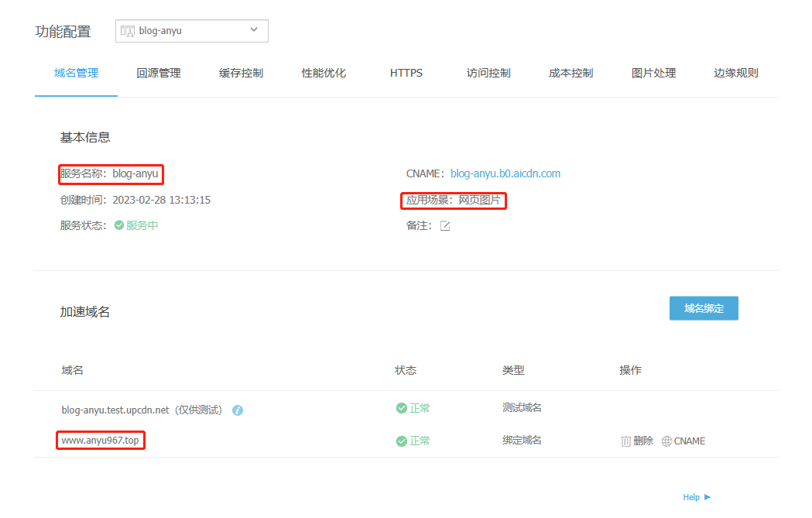Click the globe CNAME icon
The height and width of the screenshot is (518, 812).
point(666,441)
